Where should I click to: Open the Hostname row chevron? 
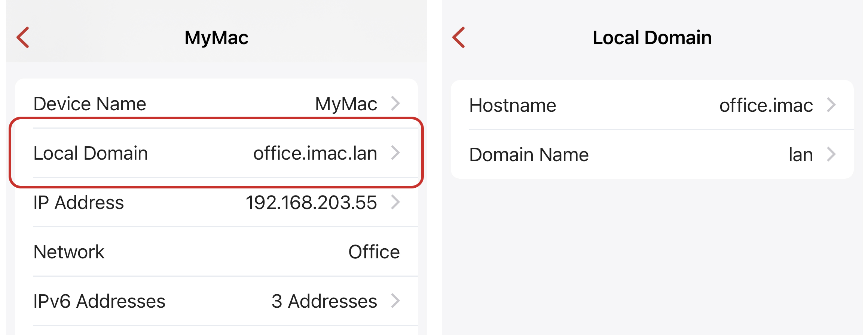831,105
